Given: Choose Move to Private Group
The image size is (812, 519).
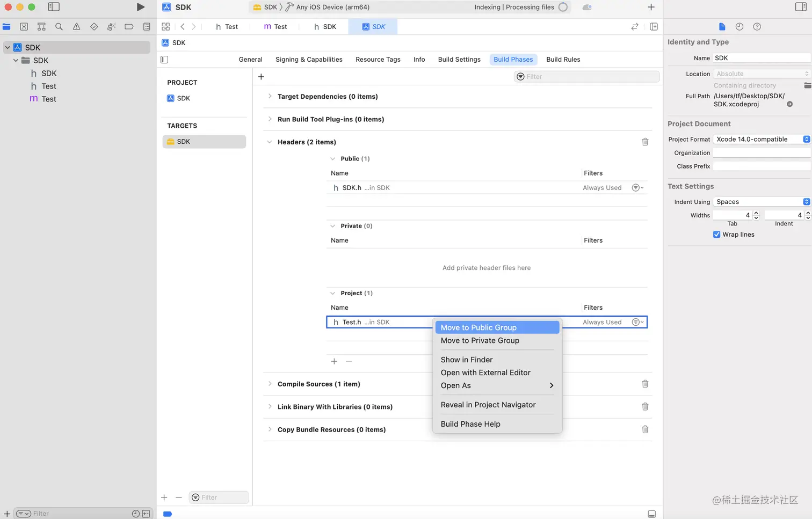Looking at the screenshot, I should coord(497,340).
